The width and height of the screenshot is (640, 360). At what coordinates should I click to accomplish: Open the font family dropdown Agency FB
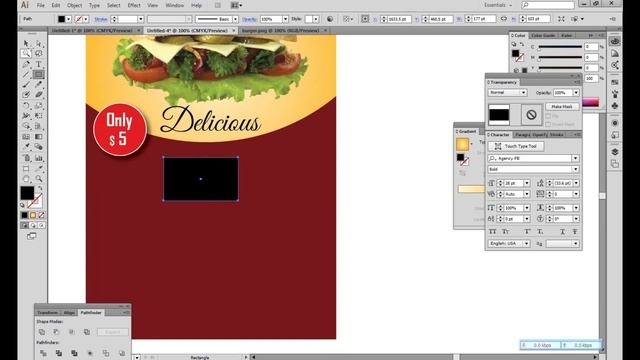[575, 158]
